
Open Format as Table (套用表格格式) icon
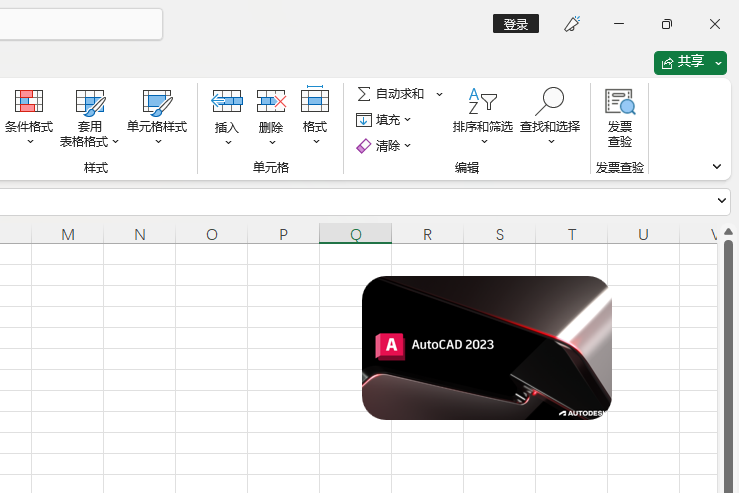(x=90, y=103)
